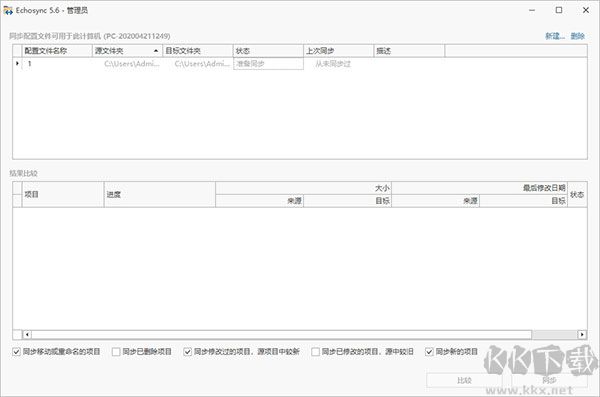Image resolution: width=600 pixels, height=397 pixels.
Task: Click the 状态 column header in profile list
Action: (268, 51)
